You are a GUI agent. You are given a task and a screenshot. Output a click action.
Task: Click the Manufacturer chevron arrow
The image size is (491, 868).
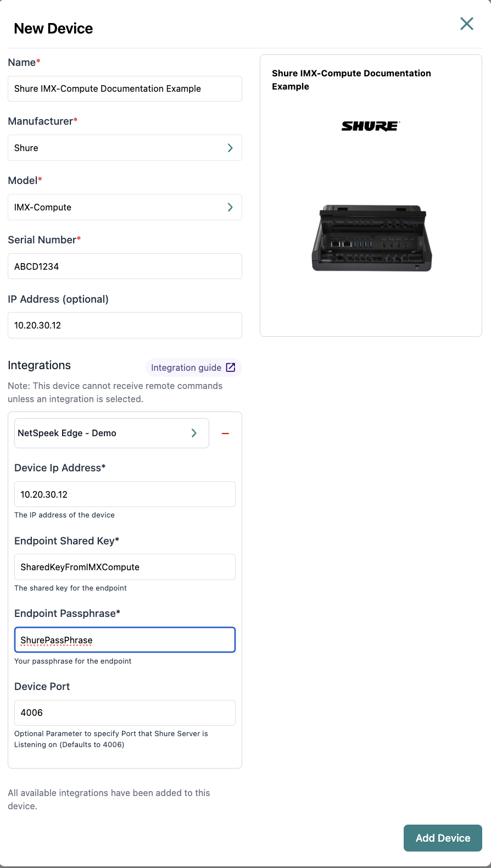[230, 148]
